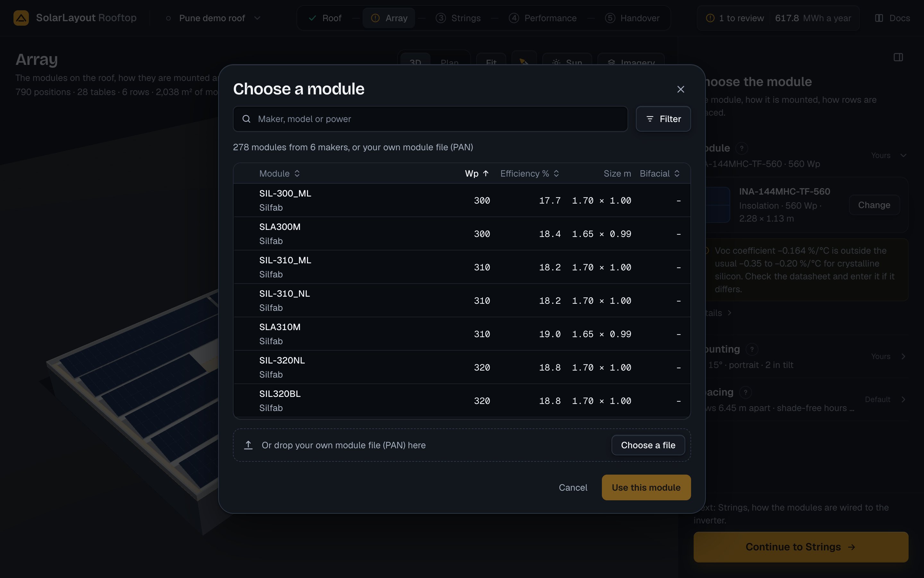The height and width of the screenshot is (578, 924).
Task: Focus the Maker, model or power search field
Action: [x=430, y=119]
